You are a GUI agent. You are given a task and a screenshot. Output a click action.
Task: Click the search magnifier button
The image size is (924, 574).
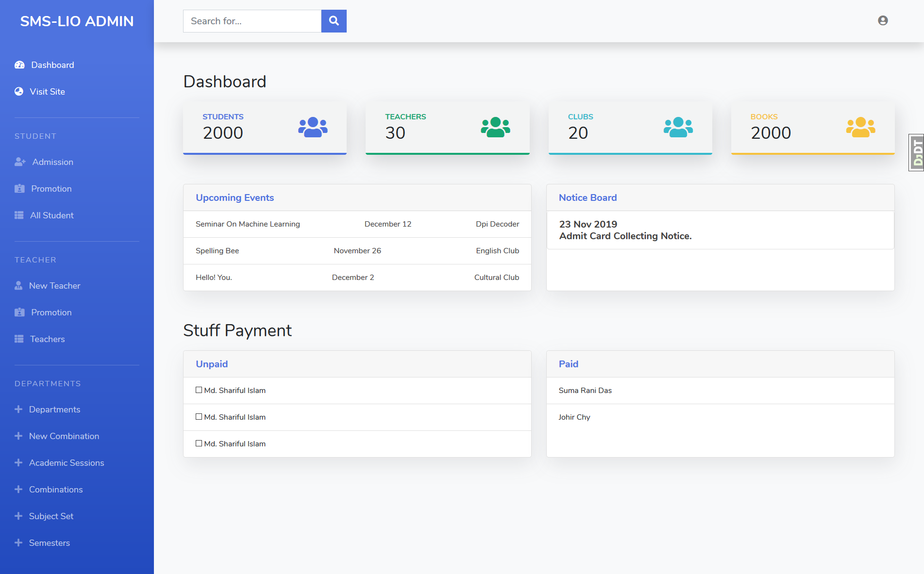click(334, 21)
